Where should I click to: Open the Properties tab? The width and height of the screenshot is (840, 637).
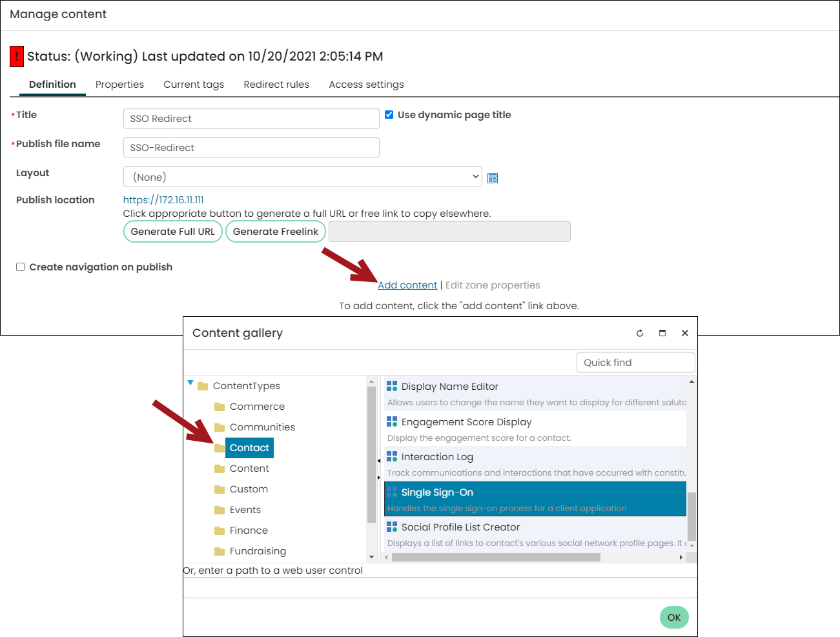click(x=119, y=85)
